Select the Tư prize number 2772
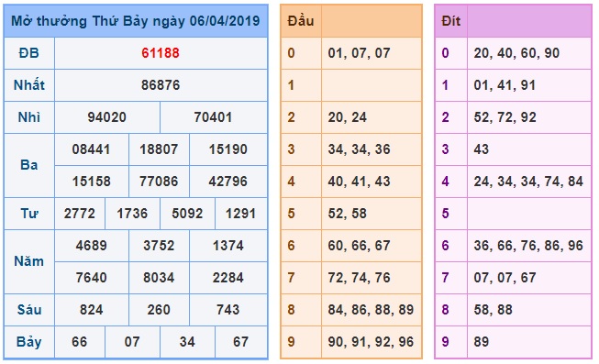The image size is (599, 364). 80,214
